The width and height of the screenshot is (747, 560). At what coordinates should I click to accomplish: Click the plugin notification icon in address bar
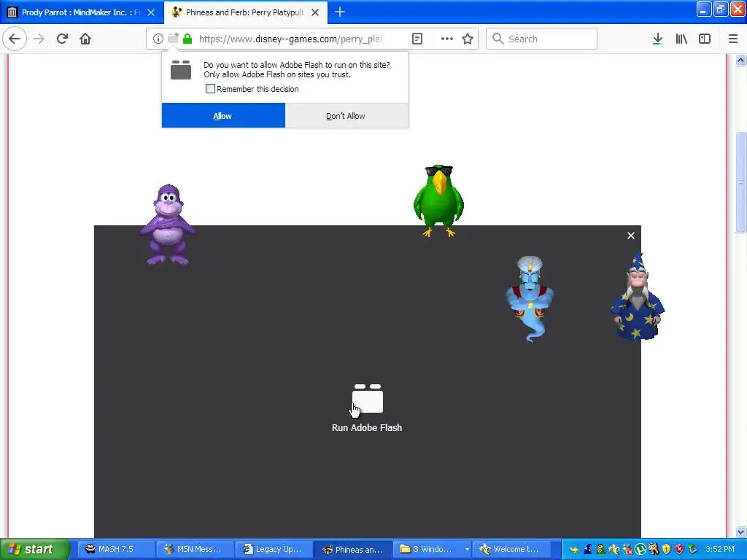click(173, 39)
